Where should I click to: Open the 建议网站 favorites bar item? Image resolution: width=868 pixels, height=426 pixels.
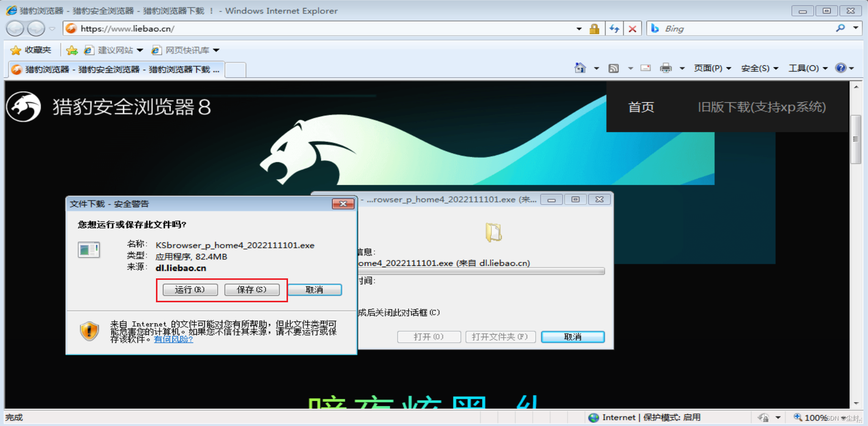click(x=114, y=50)
